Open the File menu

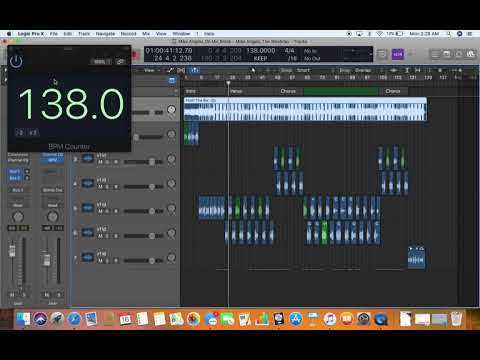54,34
